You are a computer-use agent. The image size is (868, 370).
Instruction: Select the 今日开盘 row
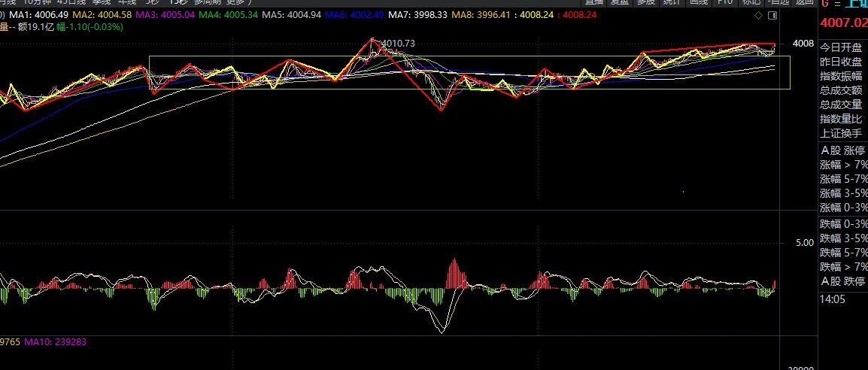(x=842, y=47)
